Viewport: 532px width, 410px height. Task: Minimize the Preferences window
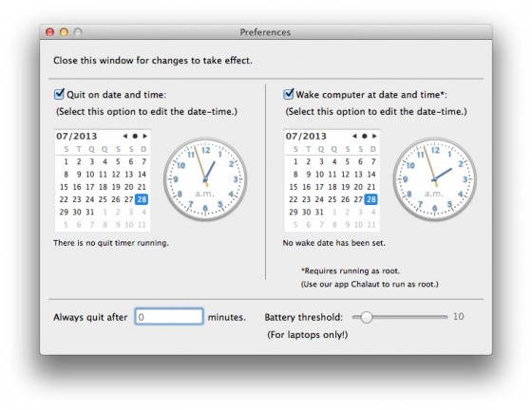click(64, 32)
